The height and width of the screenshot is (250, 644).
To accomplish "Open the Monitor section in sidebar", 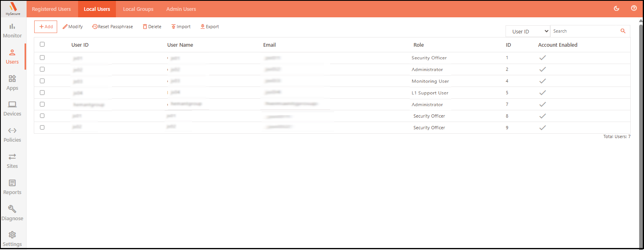I will (x=12, y=31).
